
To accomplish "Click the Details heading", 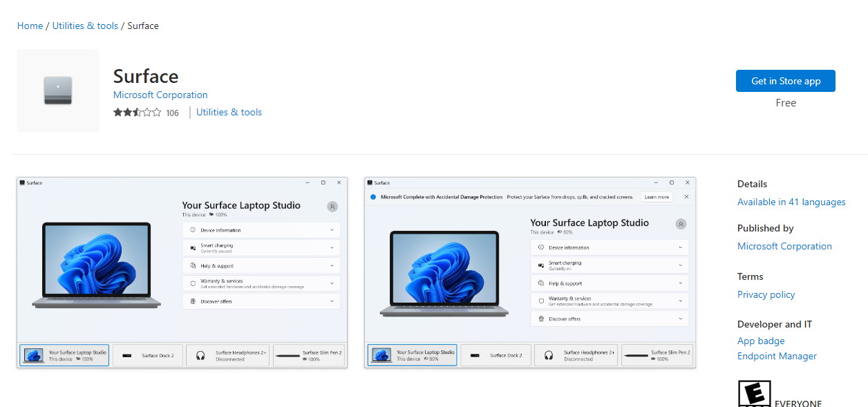I will pos(752,184).
